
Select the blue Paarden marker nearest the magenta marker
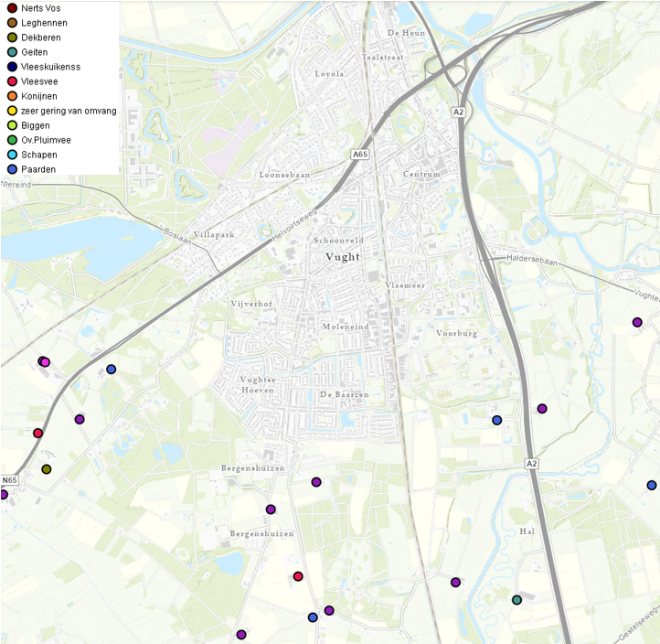tap(112, 370)
